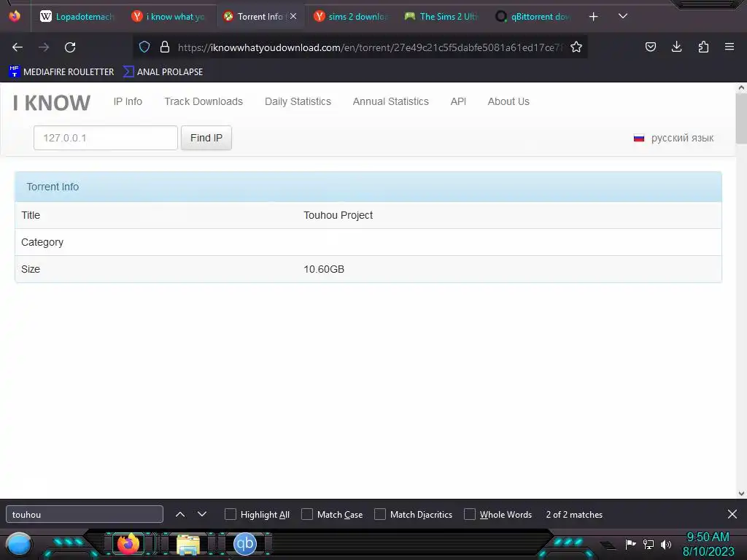Focus the IP address input field
The height and width of the screenshot is (560, 747).
pyautogui.click(x=105, y=138)
